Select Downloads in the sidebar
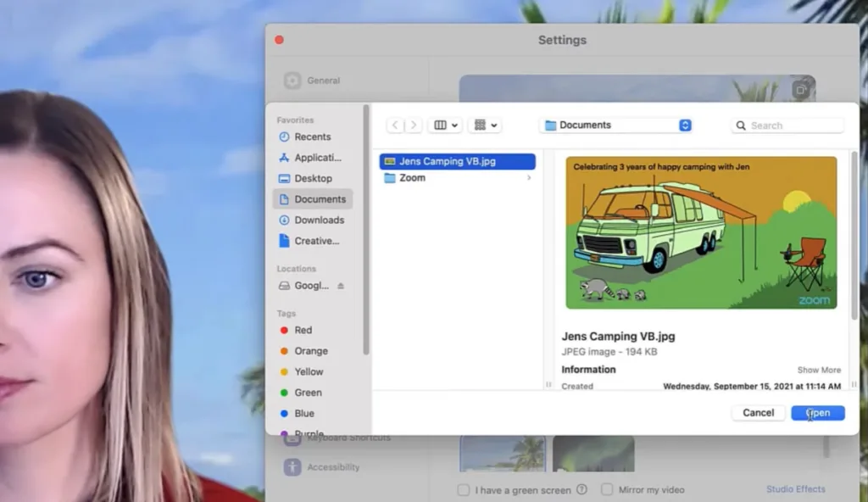This screenshot has height=502, width=868. (x=319, y=220)
